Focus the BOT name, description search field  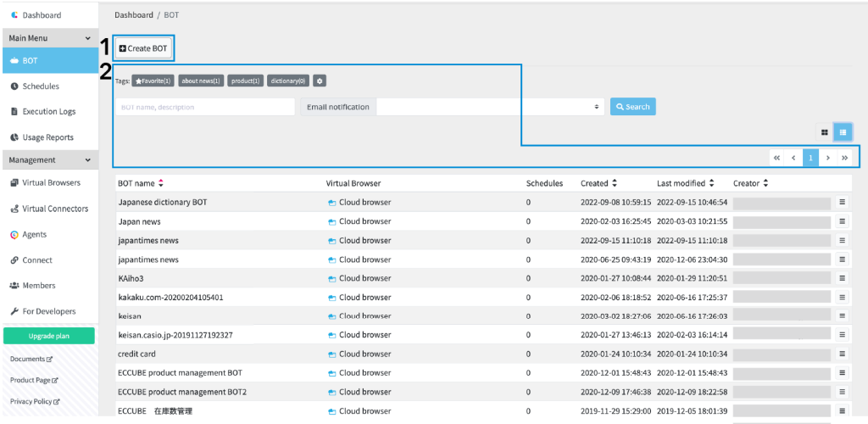205,107
